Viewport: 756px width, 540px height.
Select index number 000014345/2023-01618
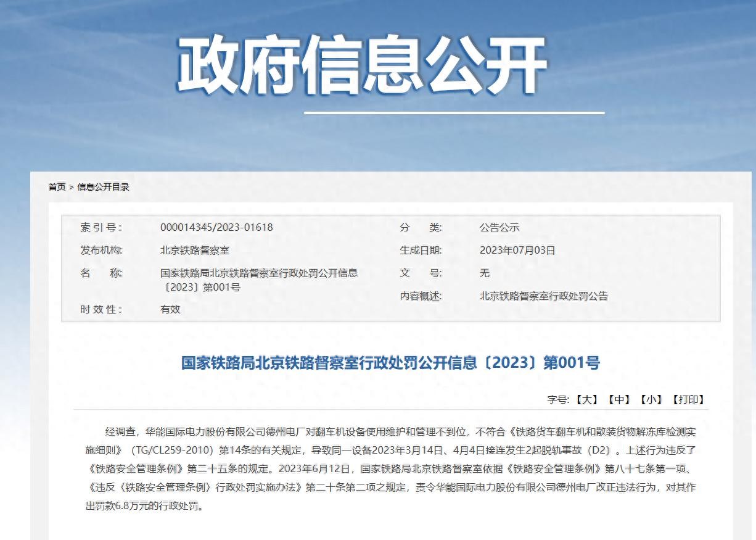[216, 227]
